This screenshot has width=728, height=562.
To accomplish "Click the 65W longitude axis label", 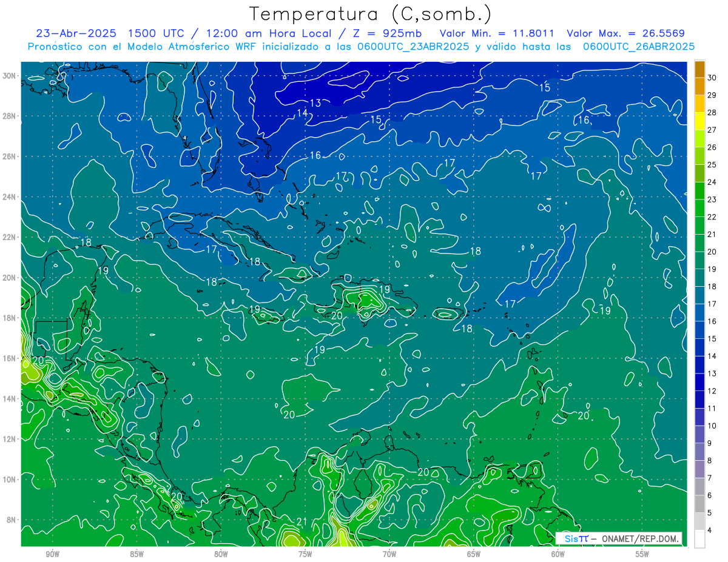I will tap(474, 554).
